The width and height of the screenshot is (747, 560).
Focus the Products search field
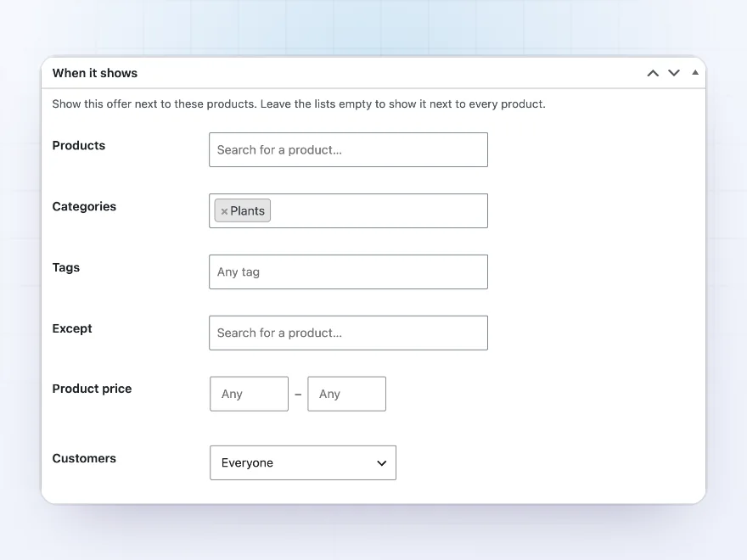click(x=348, y=150)
